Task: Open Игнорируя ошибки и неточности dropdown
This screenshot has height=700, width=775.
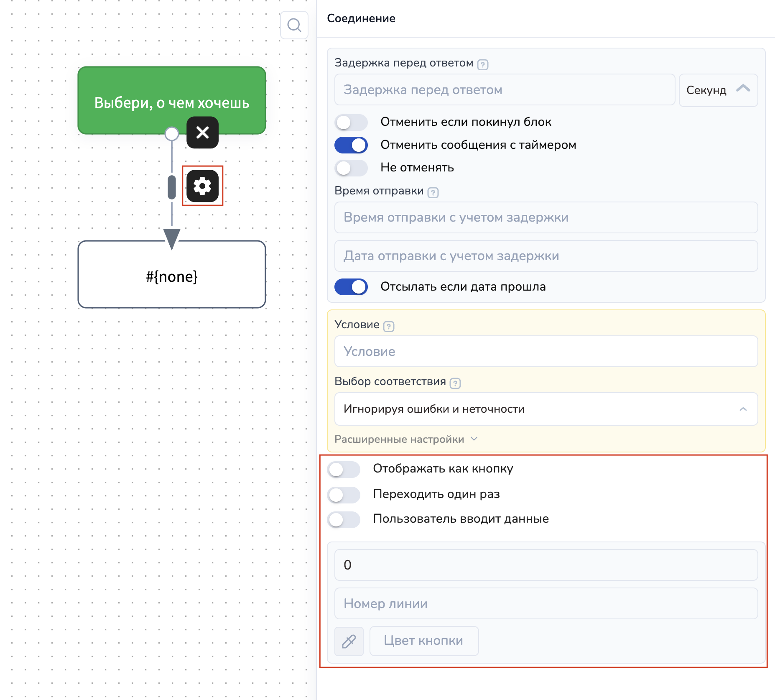Action: click(546, 409)
